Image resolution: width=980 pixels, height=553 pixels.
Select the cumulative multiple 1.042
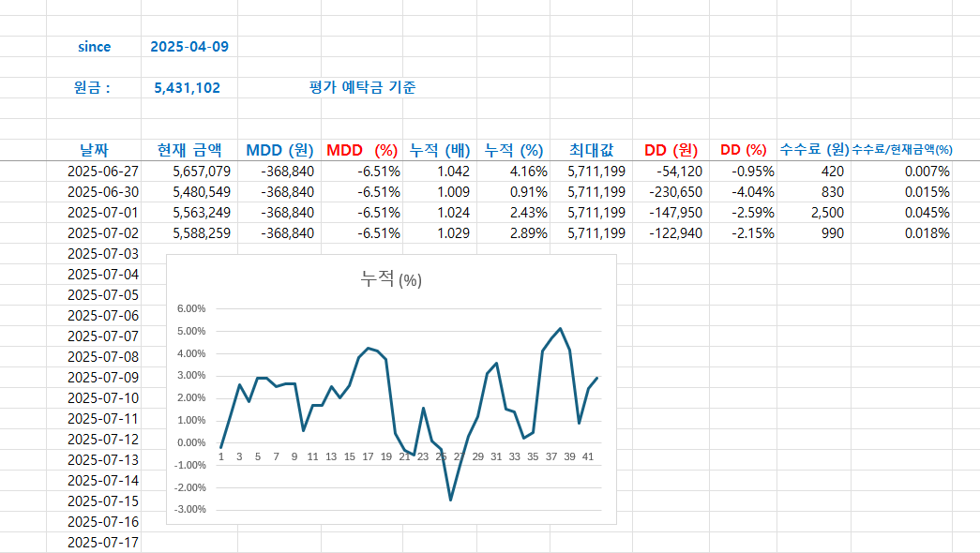point(454,172)
